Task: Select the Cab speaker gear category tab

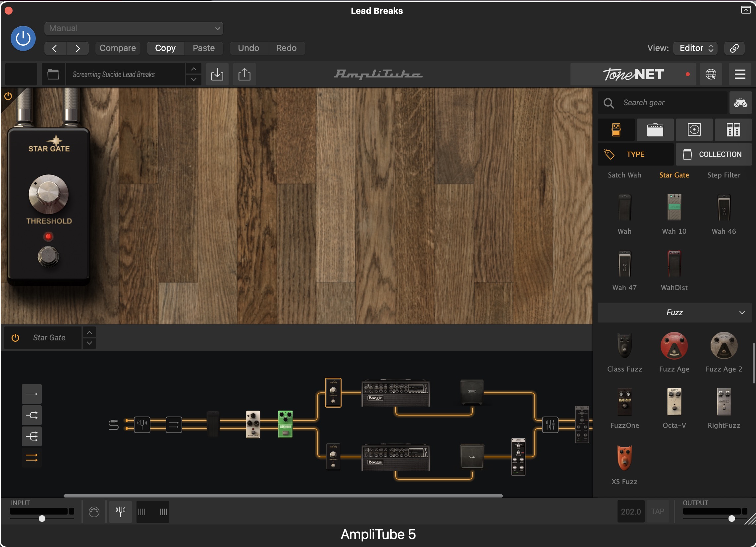Action: click(x=694, y=130)
